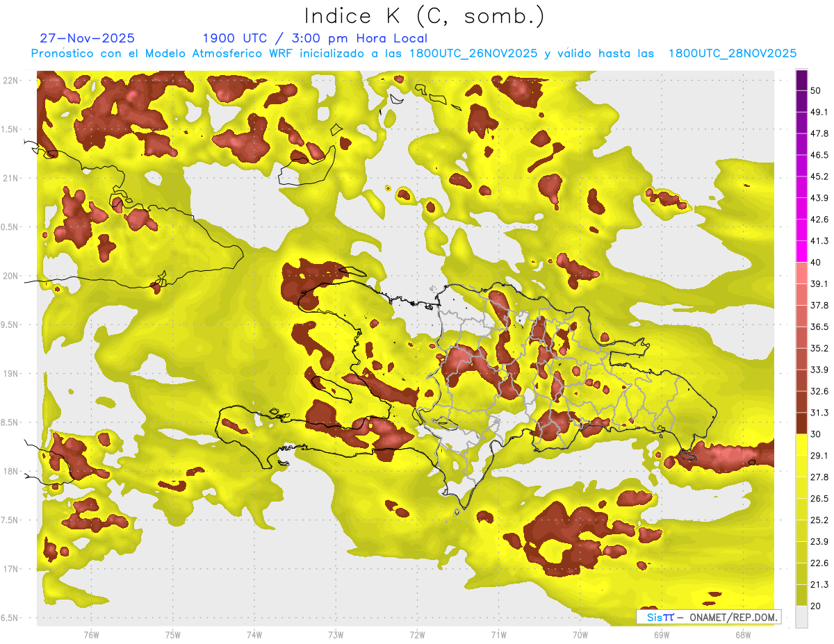Click the longitude label "76W"
Viewport: 834px width, 644px height.
[91, 634]
